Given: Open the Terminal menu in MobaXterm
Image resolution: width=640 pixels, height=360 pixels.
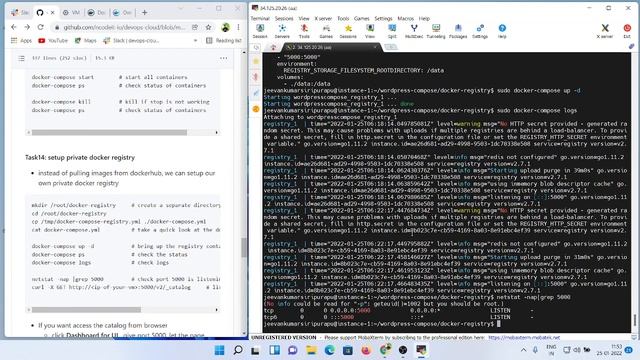Looking at the screenshot, I should click(x=260, y=18).
